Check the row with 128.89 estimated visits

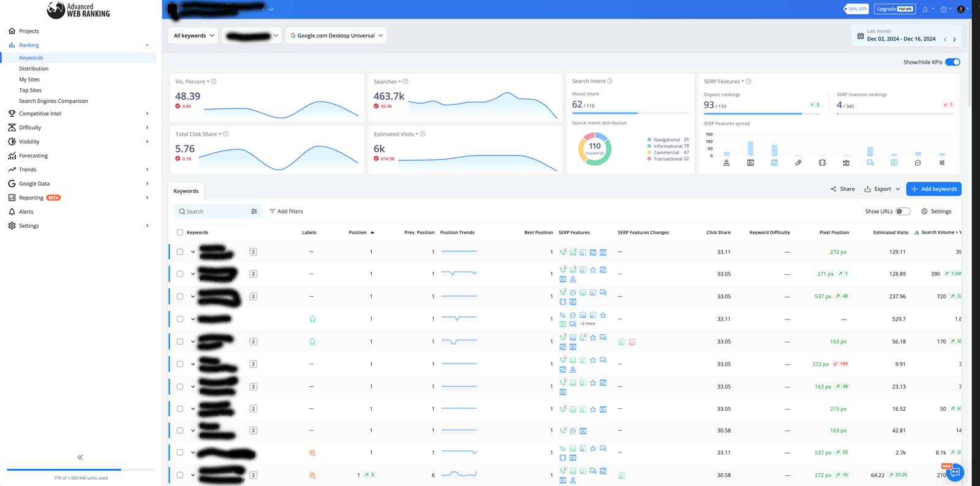coord(179,274)
